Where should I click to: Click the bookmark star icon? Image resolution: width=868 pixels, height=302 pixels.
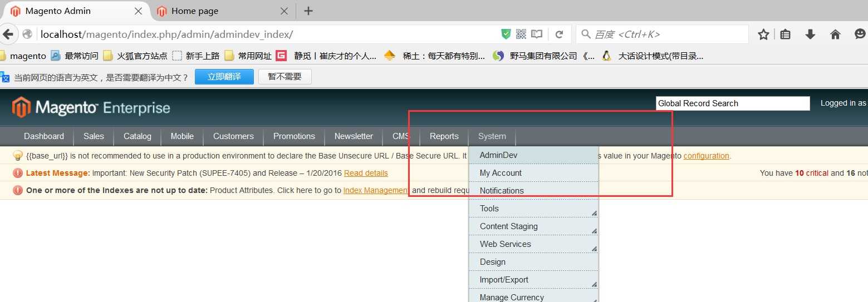tap(763, 34)
